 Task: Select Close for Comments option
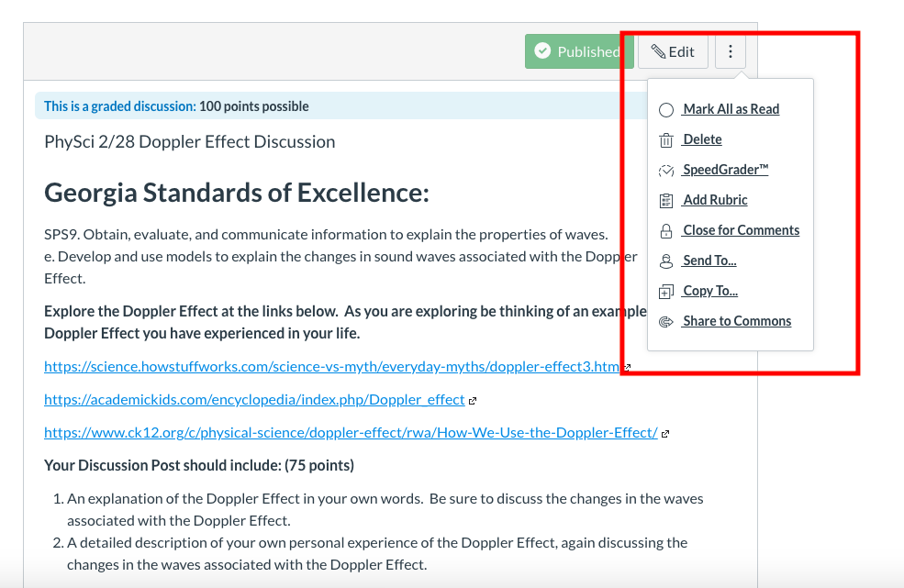click(741, 230)
